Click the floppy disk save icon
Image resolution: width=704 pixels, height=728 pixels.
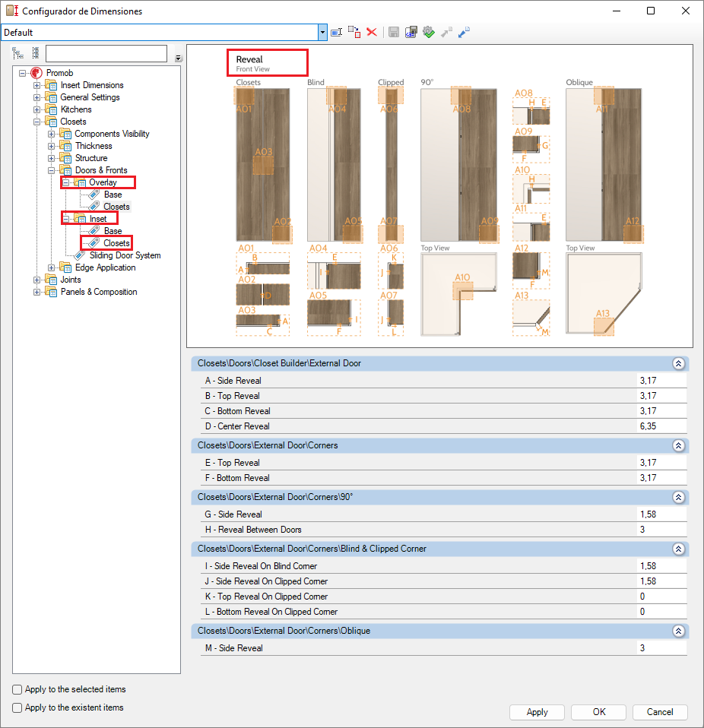coord(394,32)
